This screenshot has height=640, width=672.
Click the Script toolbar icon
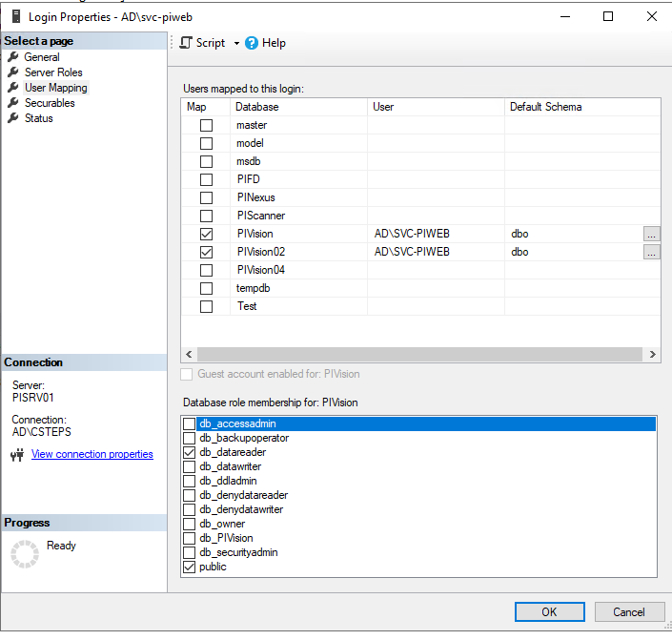pyautogui.click(x=186, y=43)
